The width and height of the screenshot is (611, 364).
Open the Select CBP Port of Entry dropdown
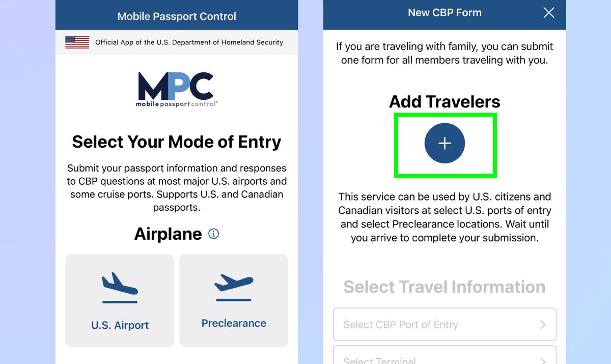coord(445,324)
